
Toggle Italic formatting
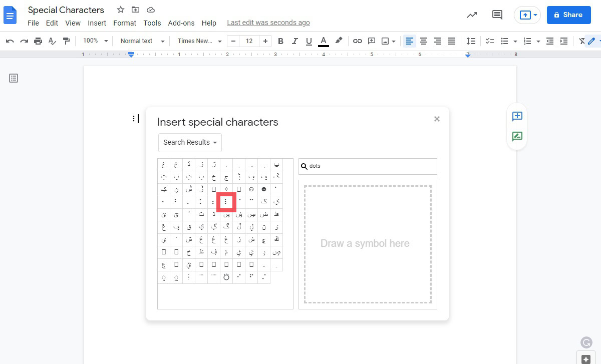tap(294, 41)
